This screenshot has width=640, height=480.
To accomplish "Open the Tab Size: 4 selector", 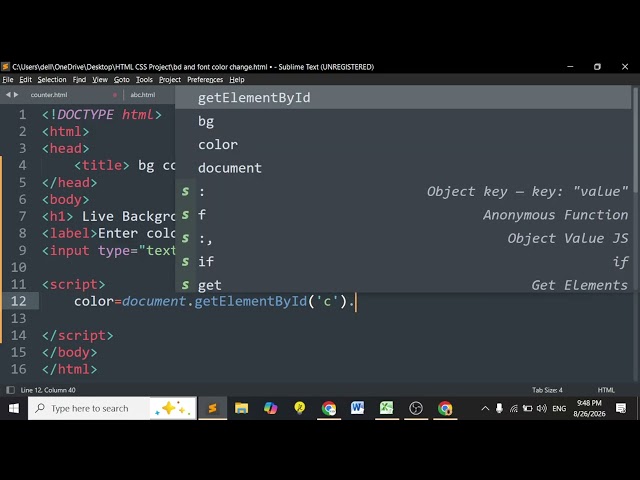I will [547, 390].
